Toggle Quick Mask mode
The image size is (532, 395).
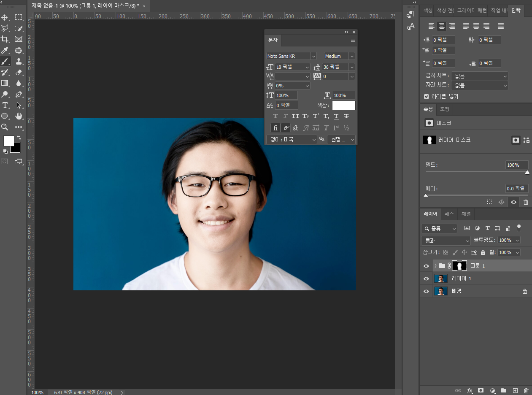point(5,161)
